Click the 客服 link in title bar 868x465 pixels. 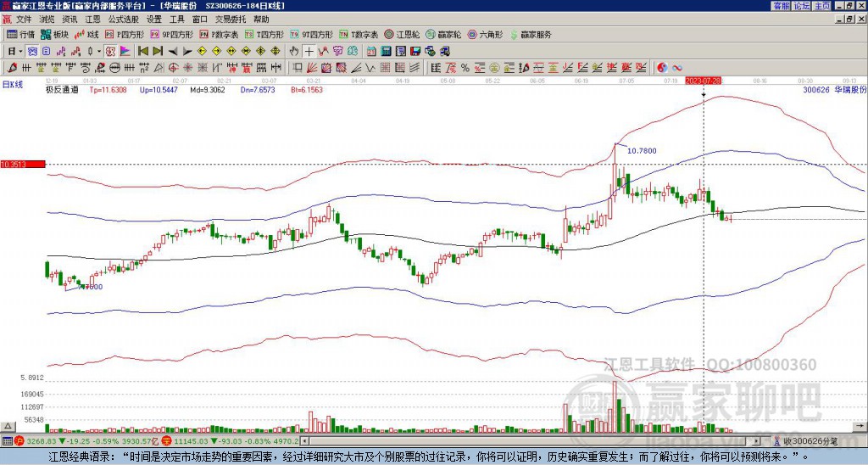pos(781,6)
